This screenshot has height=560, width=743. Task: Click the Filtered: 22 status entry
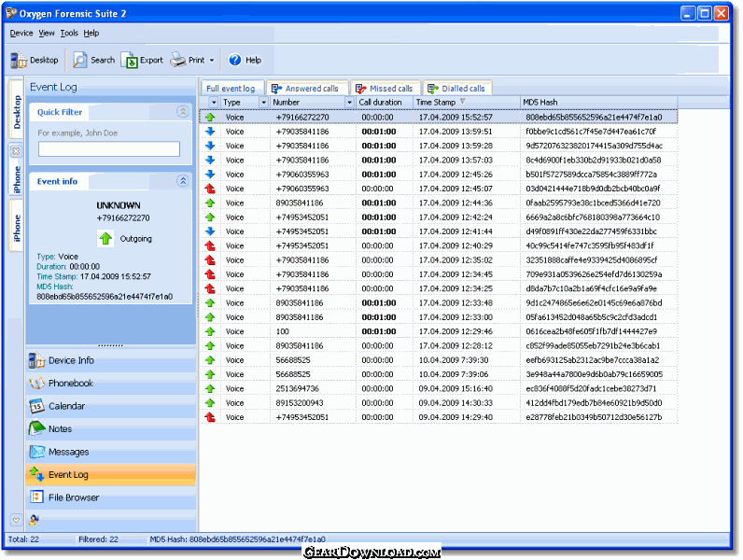click(x=98, y=539)
